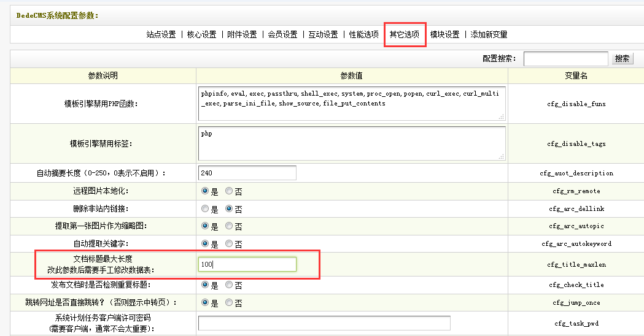The image size is (644, 336).
Task: Select the 互动设置 tab
Action: (323, 35)
